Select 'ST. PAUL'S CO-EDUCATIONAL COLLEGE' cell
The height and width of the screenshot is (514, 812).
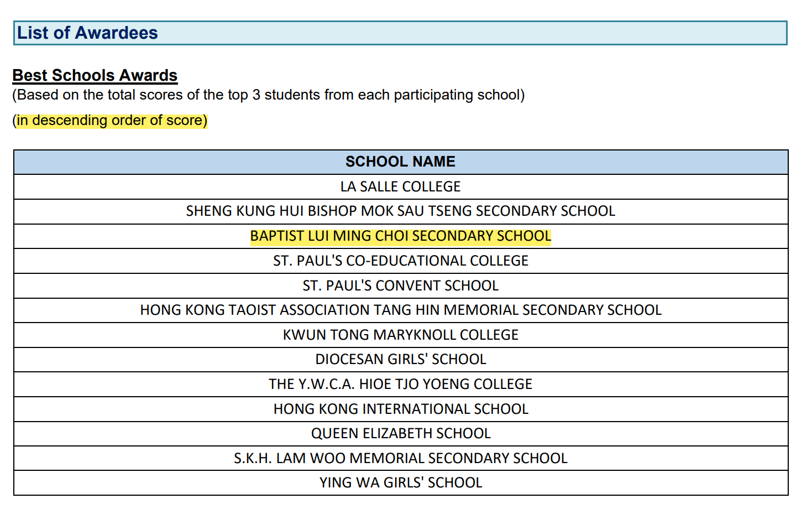tap(401, 261)
